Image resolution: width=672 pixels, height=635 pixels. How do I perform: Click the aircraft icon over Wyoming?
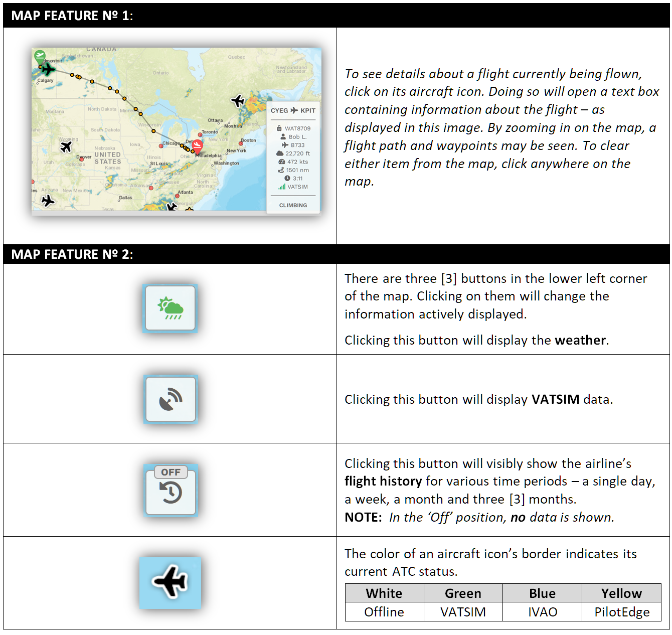(x=66, y=146)
